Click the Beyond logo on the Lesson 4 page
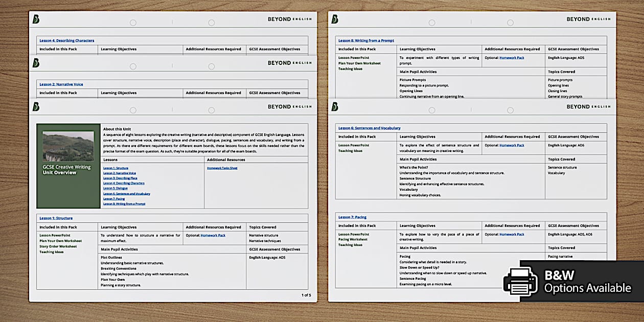Image resolution: width=644 pixels, height=322 pixels. (36, 19)
